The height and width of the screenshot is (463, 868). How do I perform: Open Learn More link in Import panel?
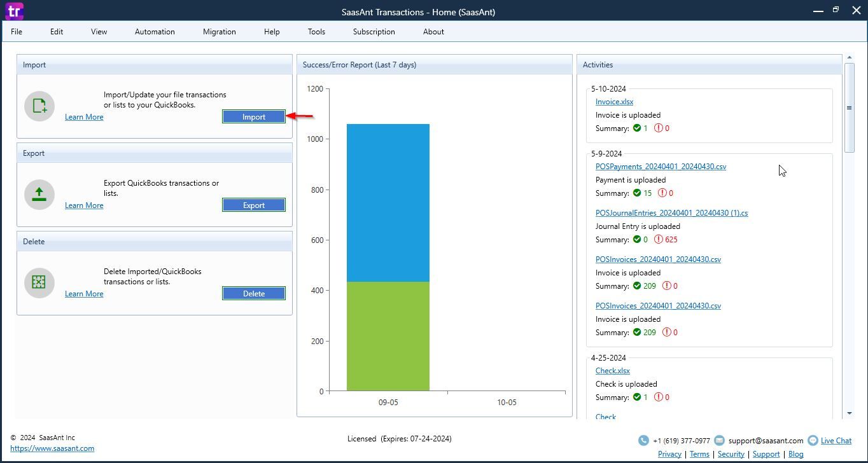(84, 117)
